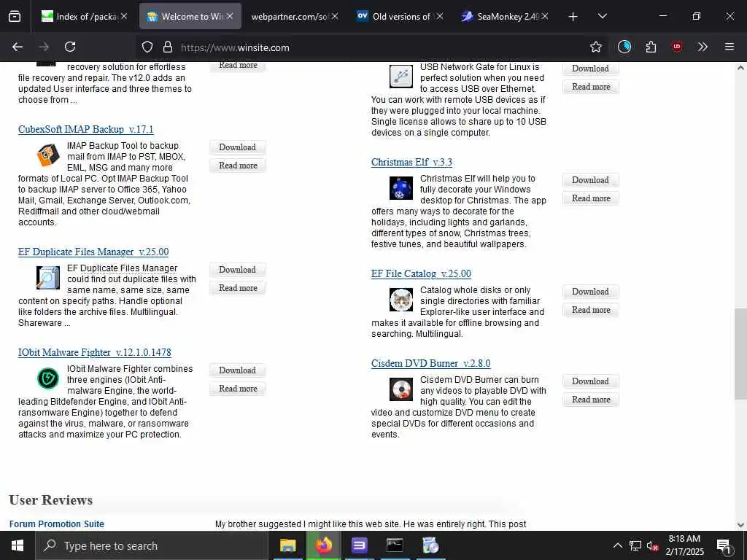Image resolution: width=747 pixels, height=560 pixels.
Task: Click the page vertical scrollbar thumb
Action: click(740, 354)
